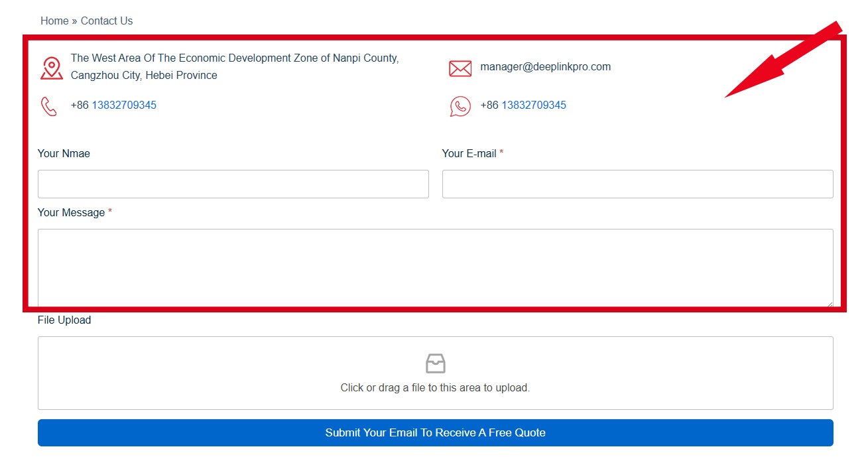This screenshot has height=457, width=868.
Task: Click the Your Nmae field label
Action: tap(64, 153)
